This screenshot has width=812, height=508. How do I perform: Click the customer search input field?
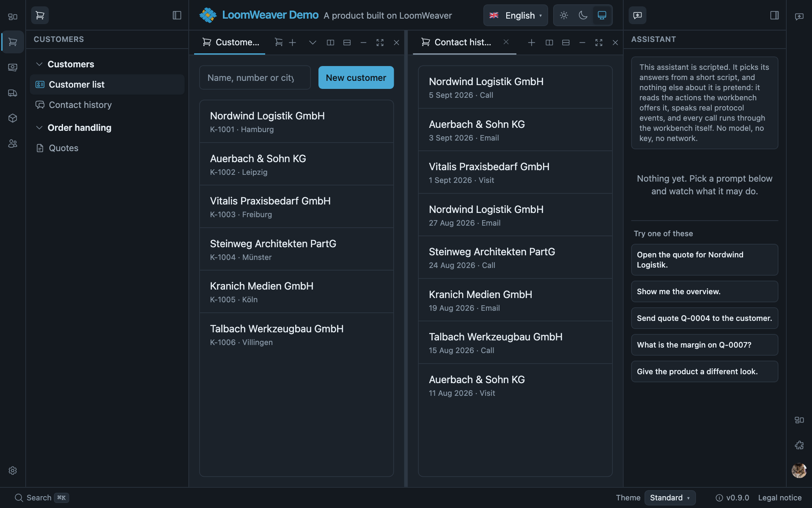[x=255, y=77]
